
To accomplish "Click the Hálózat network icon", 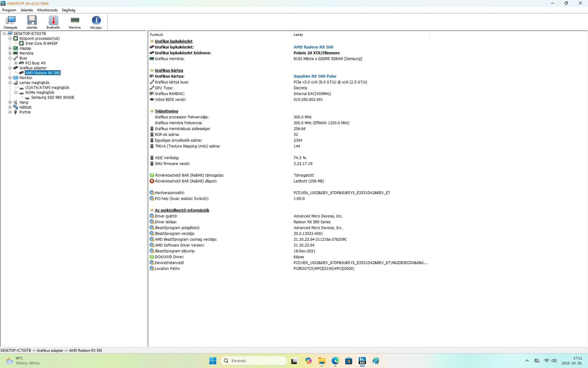I will click(x=15, y=107).
